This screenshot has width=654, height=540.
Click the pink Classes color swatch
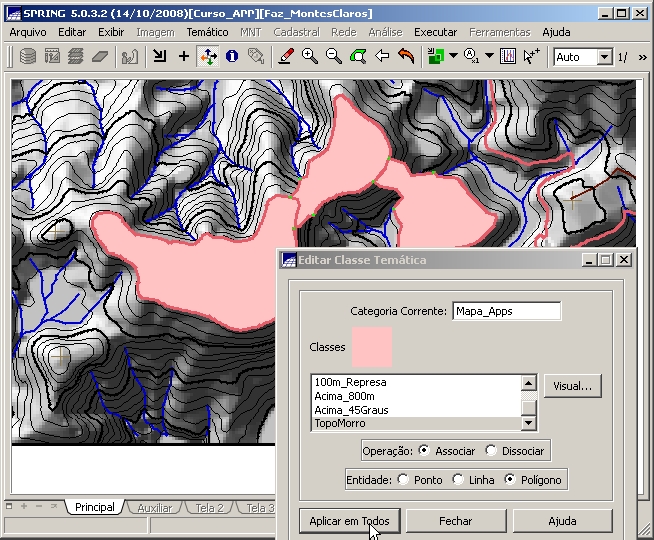[x=371, y=347]
